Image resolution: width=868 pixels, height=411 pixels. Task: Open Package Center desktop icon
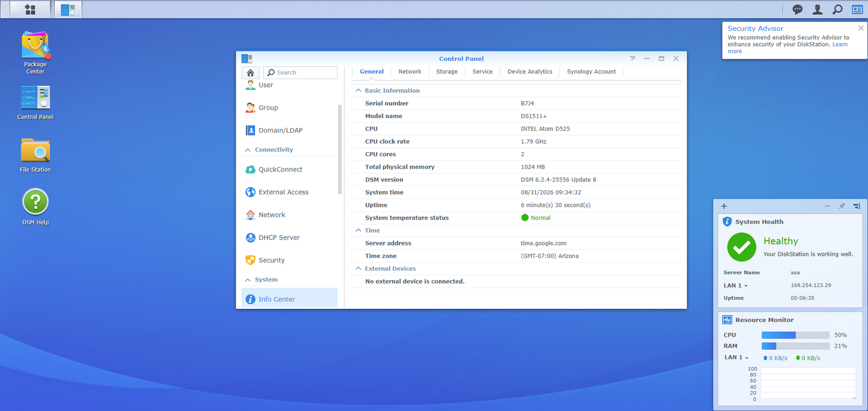tap(35, 53)
